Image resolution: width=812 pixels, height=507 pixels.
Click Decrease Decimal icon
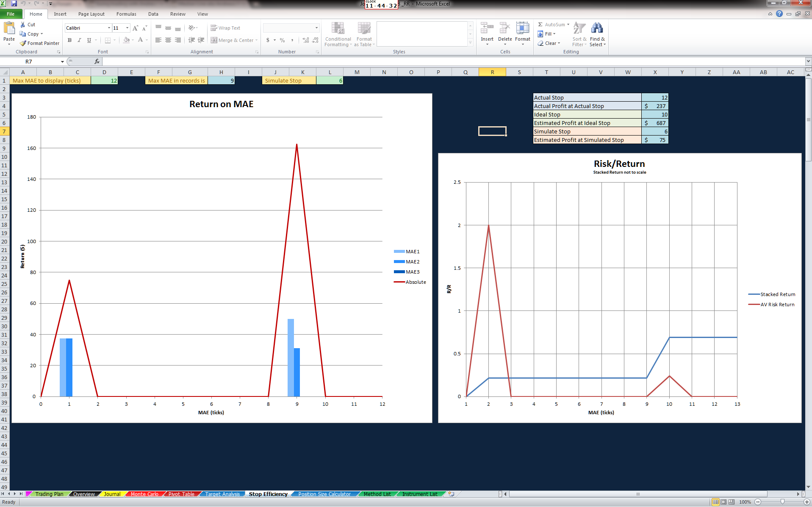[x=315, y=40]
